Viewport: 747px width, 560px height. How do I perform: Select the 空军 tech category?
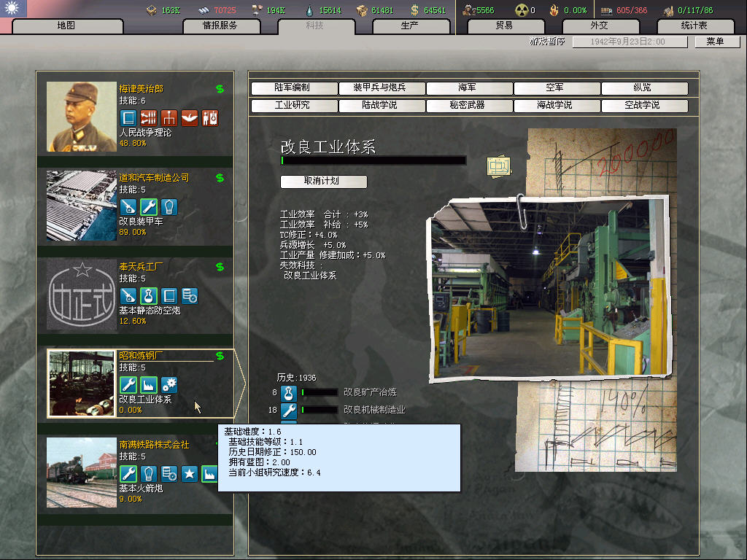coord(557,88)
